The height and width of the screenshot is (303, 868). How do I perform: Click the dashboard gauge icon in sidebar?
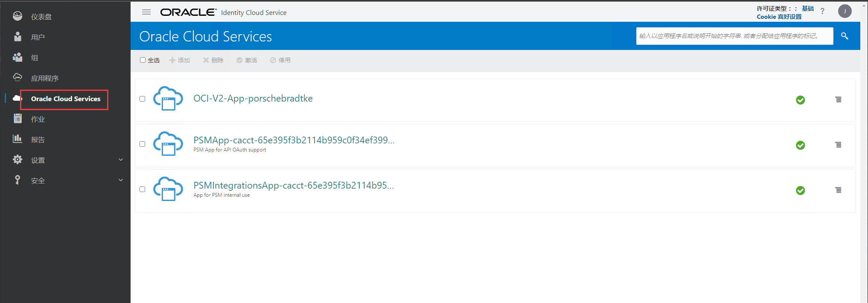(x=17, y=16)
